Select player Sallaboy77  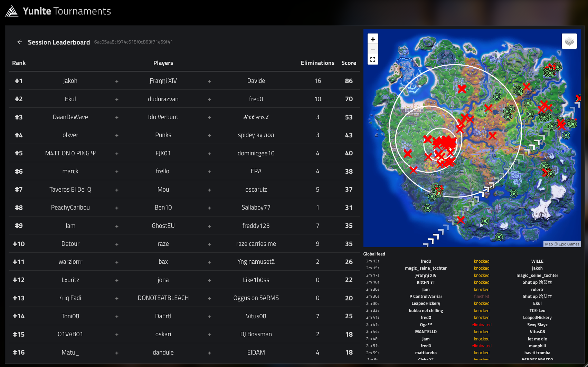click(x=256, y=207)
